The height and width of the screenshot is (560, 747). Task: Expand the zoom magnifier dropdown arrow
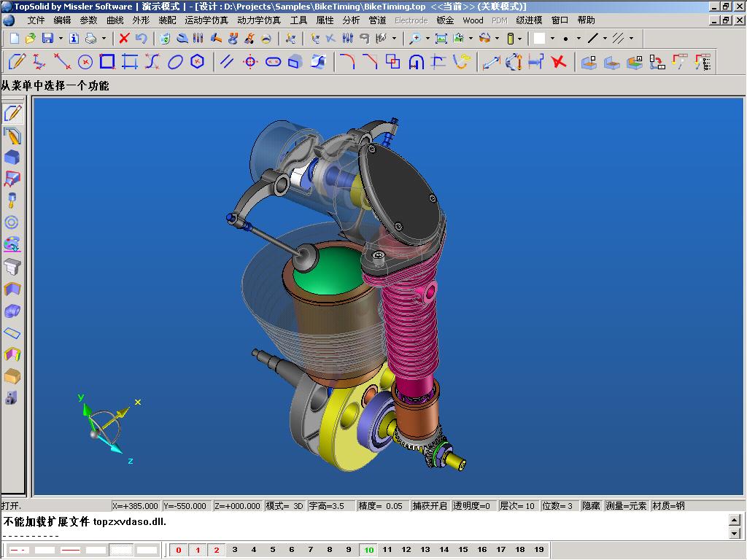427,39
